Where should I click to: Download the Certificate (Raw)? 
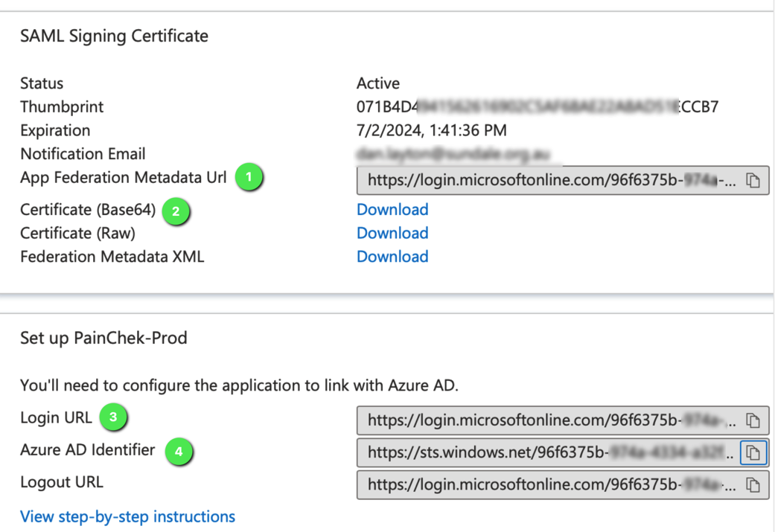click(392, 233)
